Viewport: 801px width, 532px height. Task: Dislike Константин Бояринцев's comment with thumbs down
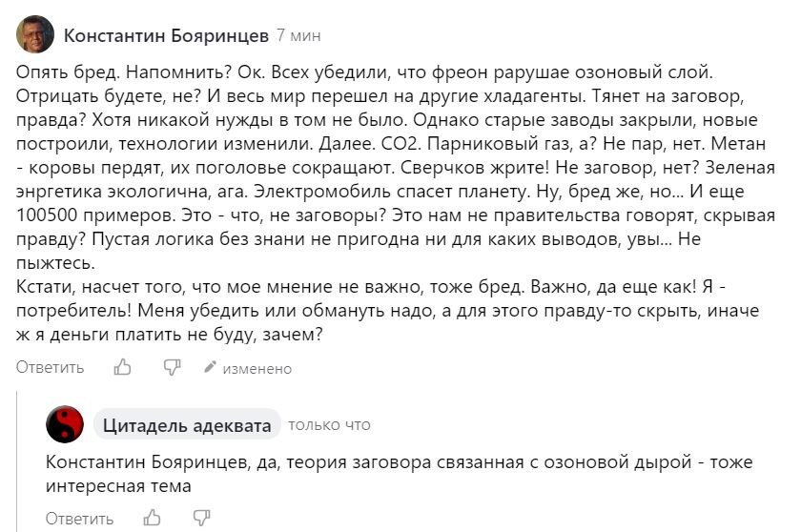pos(172,367)
